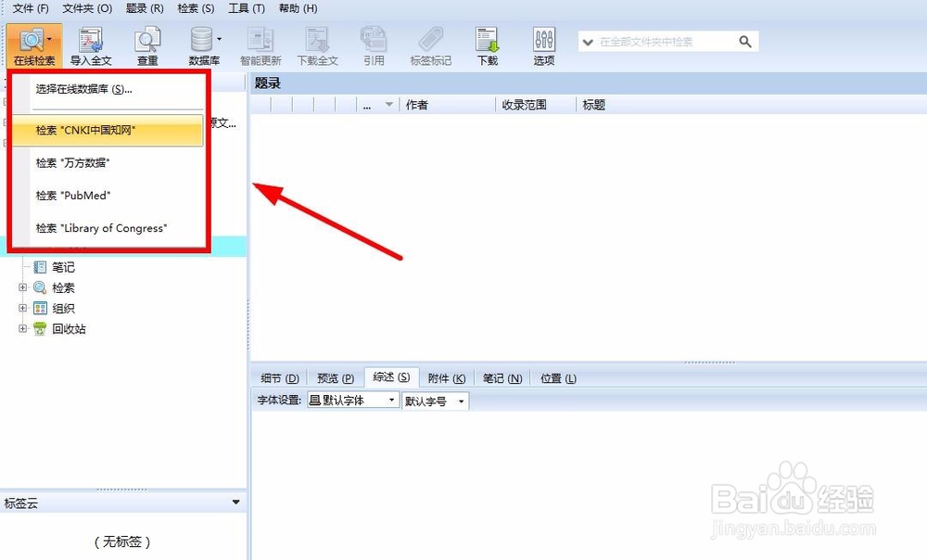Select 检索 "CNKI中国知网" menu entry

click(x=108, y=130)
